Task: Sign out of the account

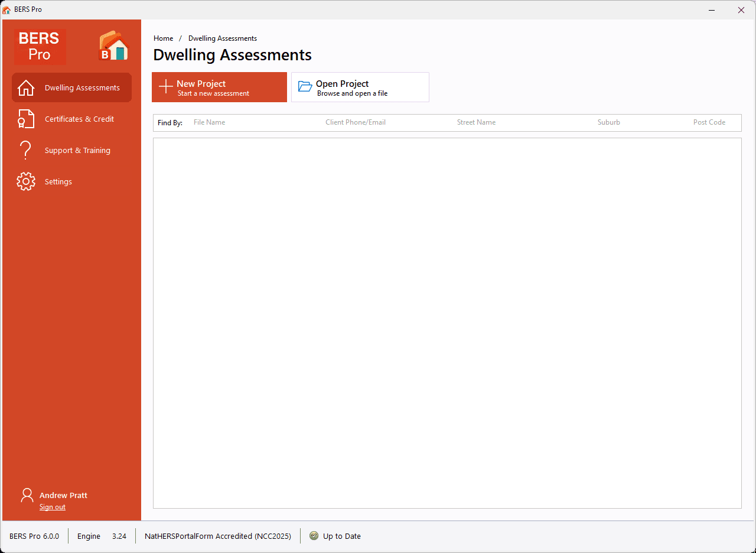Action: point(53,507)
